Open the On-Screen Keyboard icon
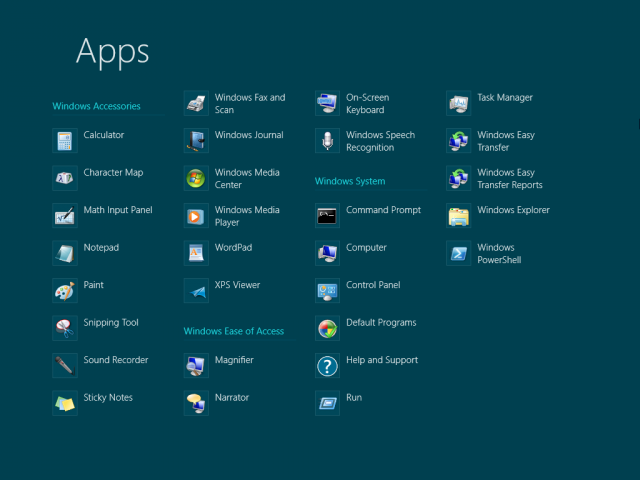Screen dimensions: 640x480 pyautogui.click(x=327, y=103)
